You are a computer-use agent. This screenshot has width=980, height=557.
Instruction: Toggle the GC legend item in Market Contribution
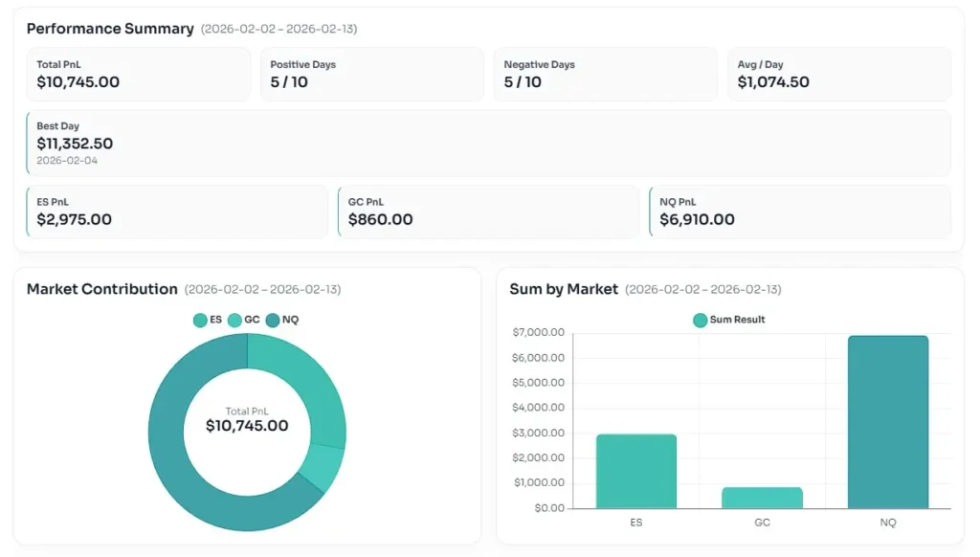tap(243, 320)
